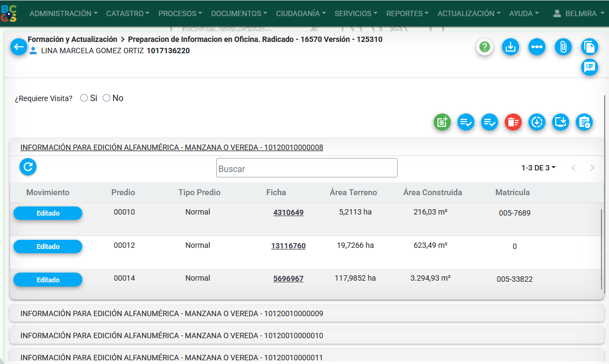Click the Editado button for predio 00014

(x=48, y=280)
